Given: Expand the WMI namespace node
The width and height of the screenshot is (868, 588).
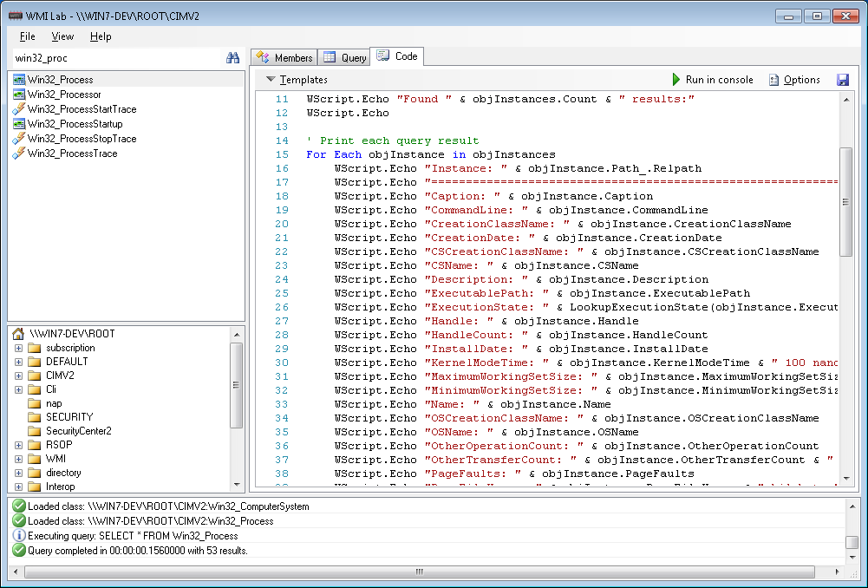Looking at the screenshot, I should point(18,459).
